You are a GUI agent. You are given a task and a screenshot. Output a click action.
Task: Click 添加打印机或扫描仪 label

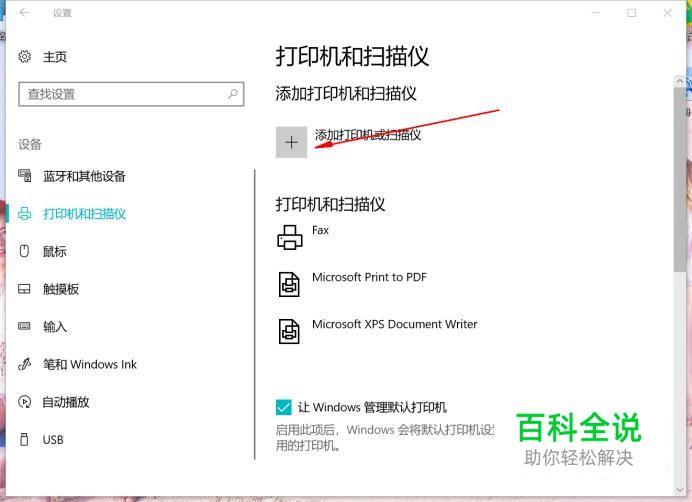click(x=368, y=135)
